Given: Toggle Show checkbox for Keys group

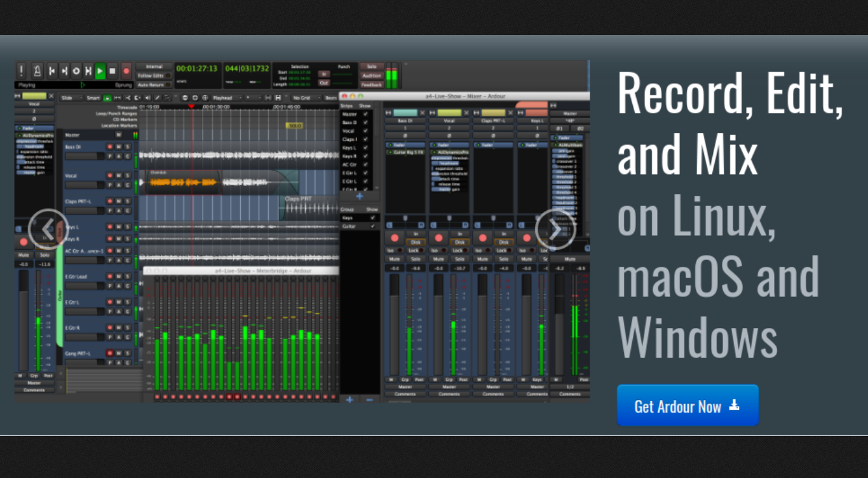Looking at the screenshot, I should click(372, 217).
